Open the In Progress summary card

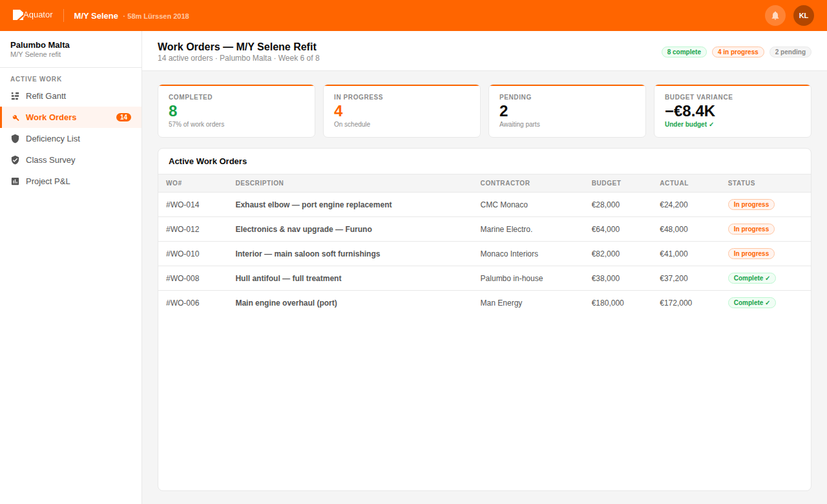402,111
